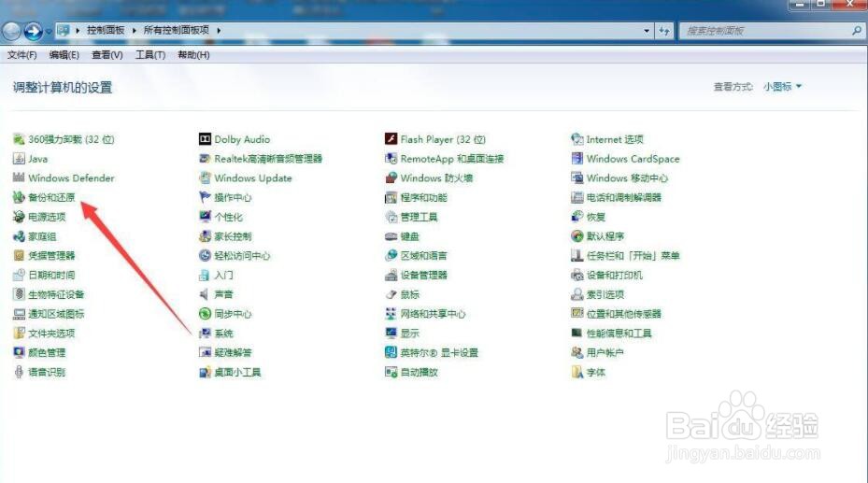Click the 控制面板 breadcrumb
Screen dimensions: 868x483
[106, 30]
